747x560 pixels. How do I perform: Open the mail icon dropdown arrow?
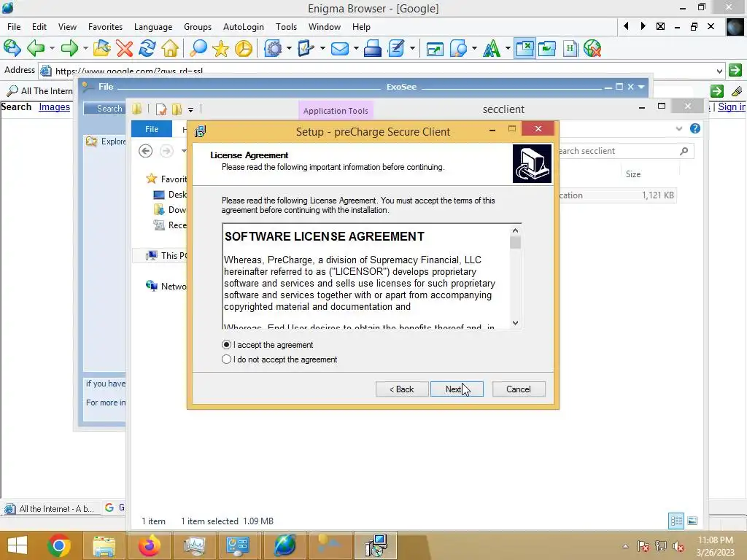(x=356, y=49)
